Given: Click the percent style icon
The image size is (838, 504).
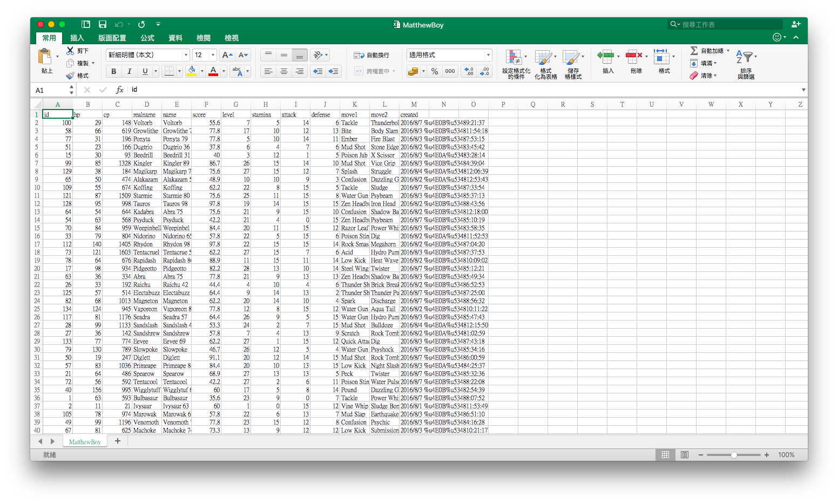Looking at the screenshot, I should pyautogui.click(x=435, y=71).
